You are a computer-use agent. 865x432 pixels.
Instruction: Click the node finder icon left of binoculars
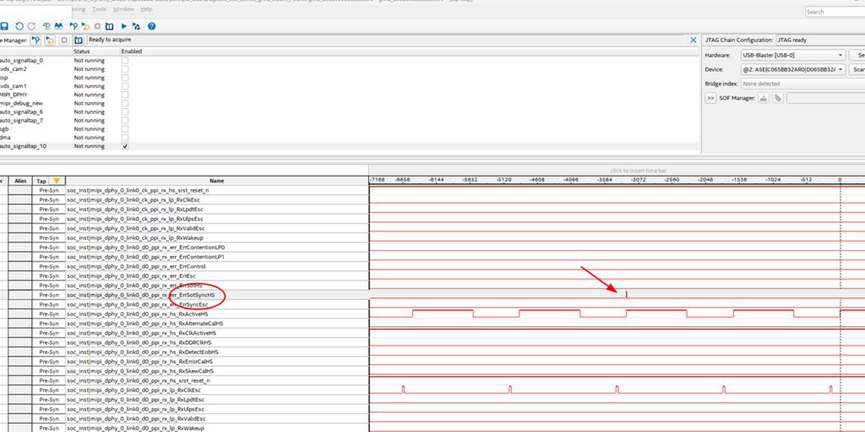click(x=47, y=26)
